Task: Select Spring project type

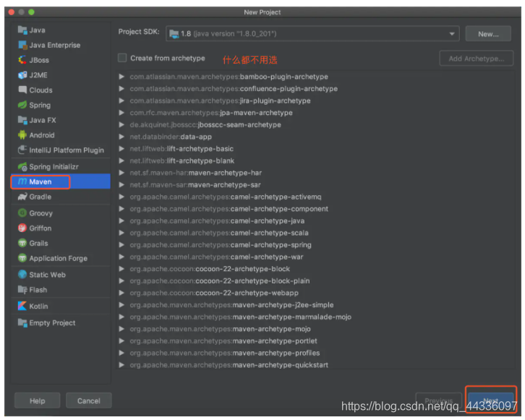Action: [61, 105]
